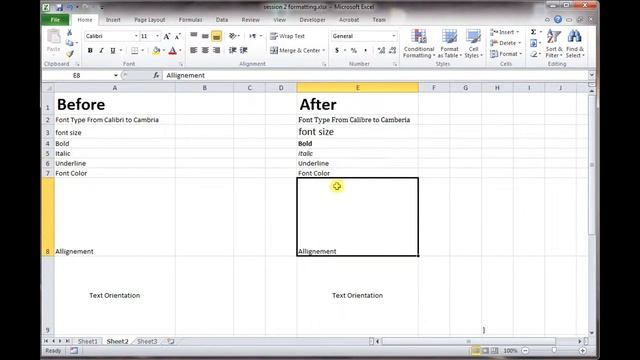The image size is (640, 360).
Task: Switch to the Page Layout tab
Action: pyautogui.click(x=150, y=20)
